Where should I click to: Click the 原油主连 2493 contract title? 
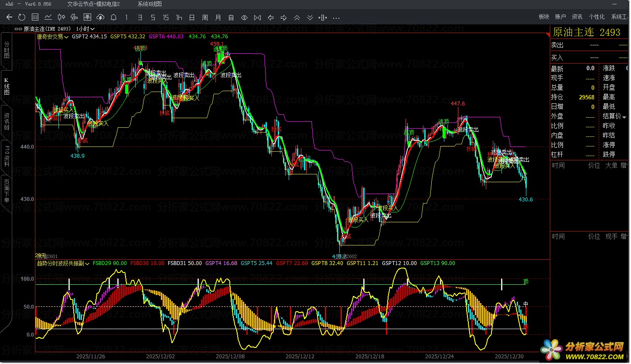[587, 32]
